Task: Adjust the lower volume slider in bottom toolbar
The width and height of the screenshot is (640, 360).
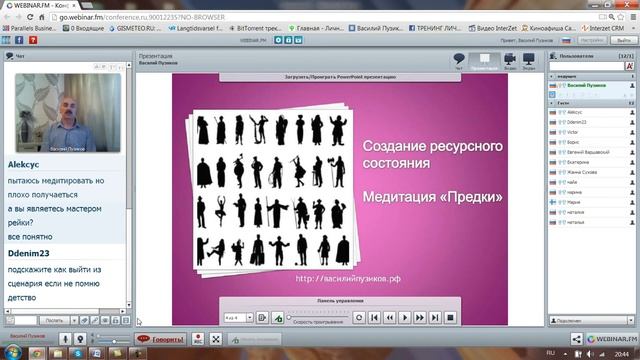Action: pos(114,341)
